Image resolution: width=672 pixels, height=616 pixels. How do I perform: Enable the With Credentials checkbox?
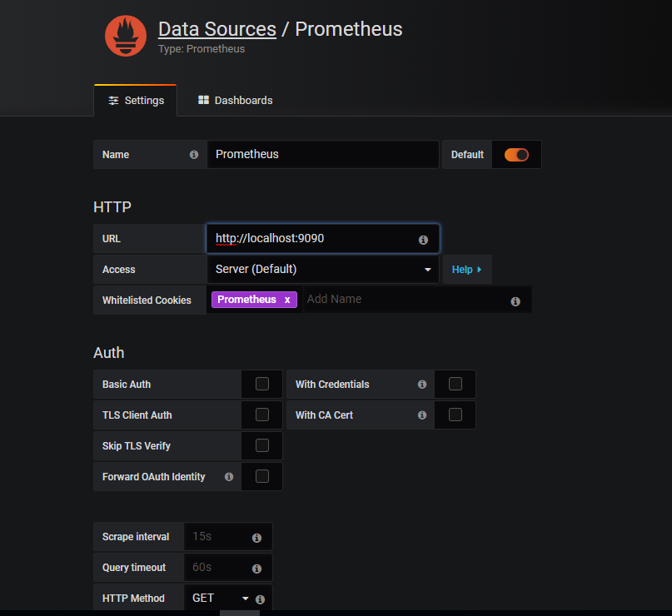455,384
